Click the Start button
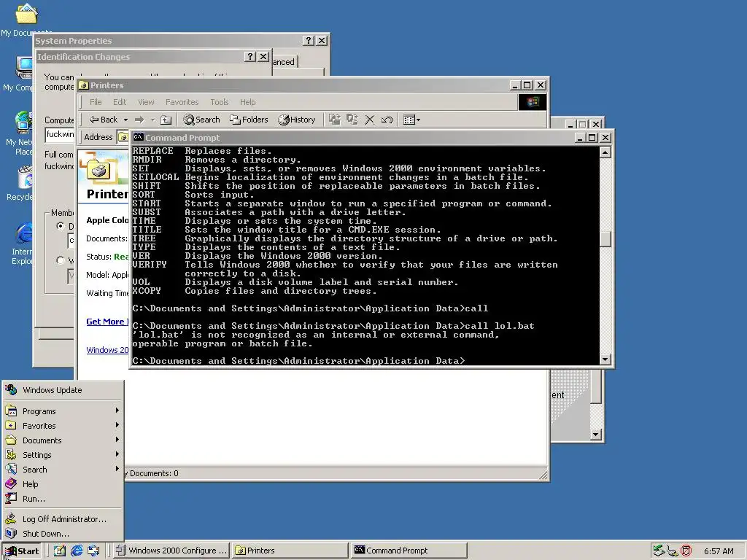747x560 pixels. click(x=23, y=551)
